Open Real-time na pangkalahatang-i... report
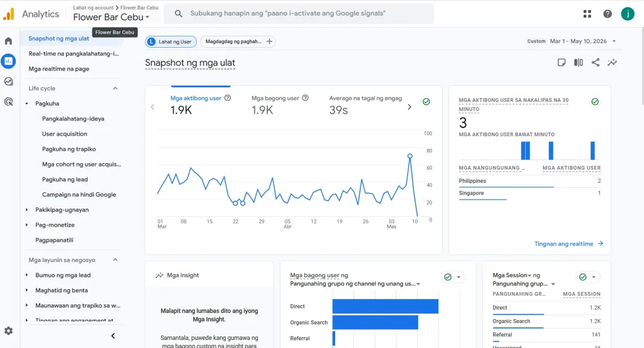The width and height of the screenshot is (644, 348). [74, 53]
